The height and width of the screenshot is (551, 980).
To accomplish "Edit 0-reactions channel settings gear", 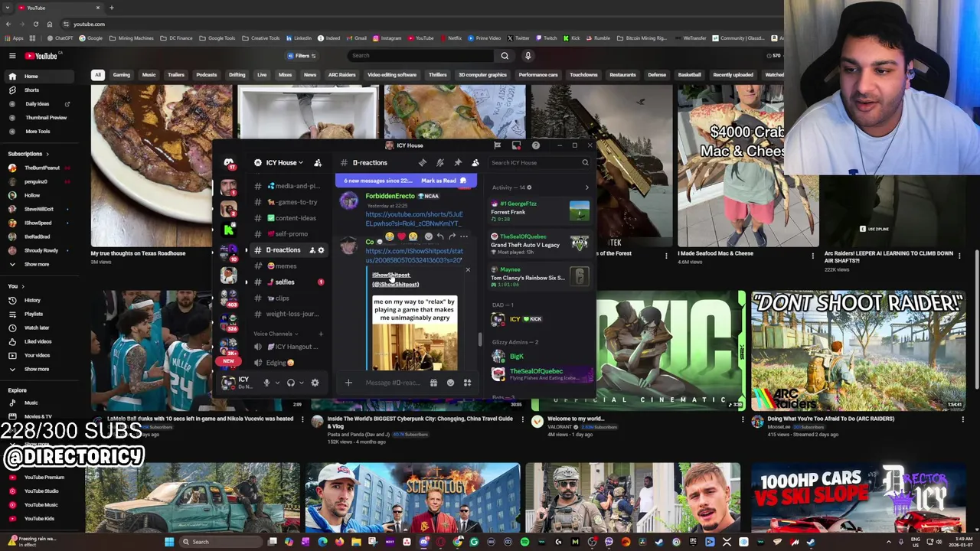I will point(321,250).
